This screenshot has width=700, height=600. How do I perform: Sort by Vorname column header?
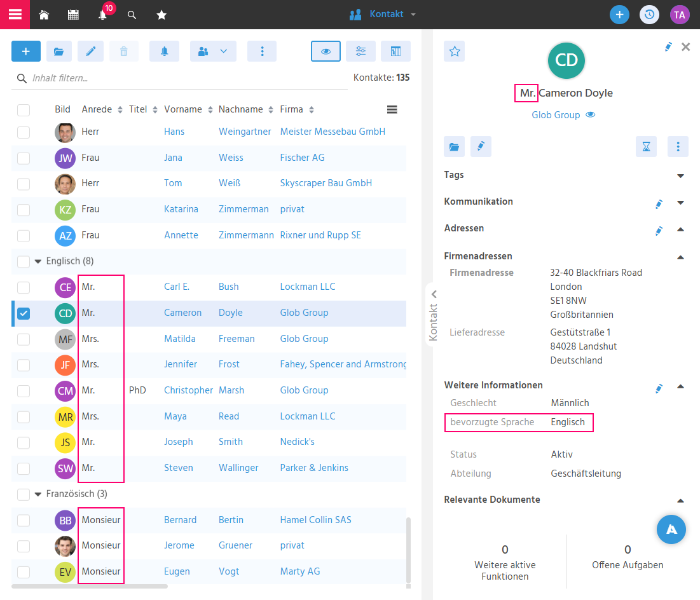[188, 109]
